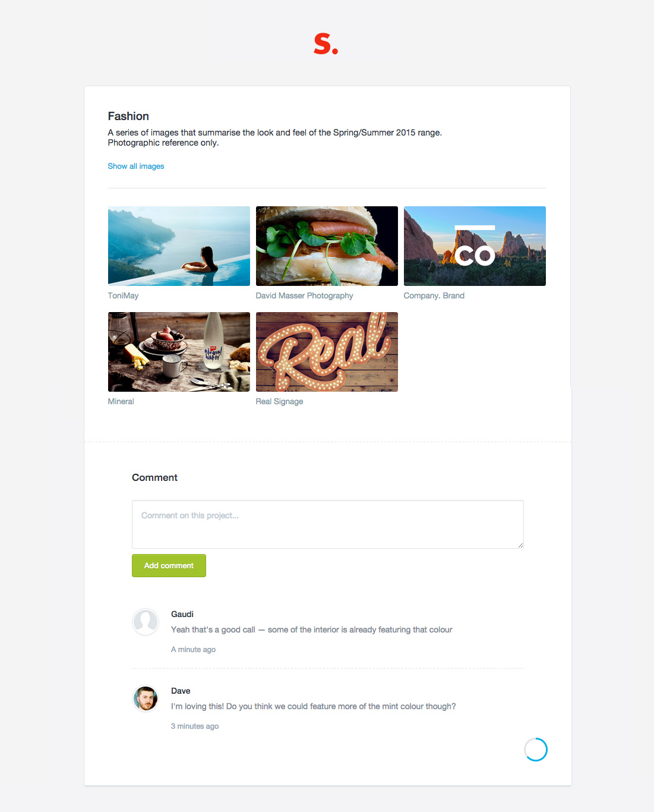Click the blue loading spinner icon
Image resolution: width=654 pixels, height=812 pixels.
tap(536, 750)
